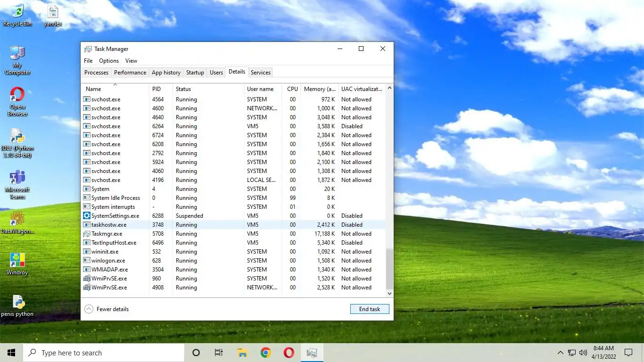Click the SystemSettings.exe gear icon
Image resolution: width=644 pixels, height=362 pixels.
[87, 216]
